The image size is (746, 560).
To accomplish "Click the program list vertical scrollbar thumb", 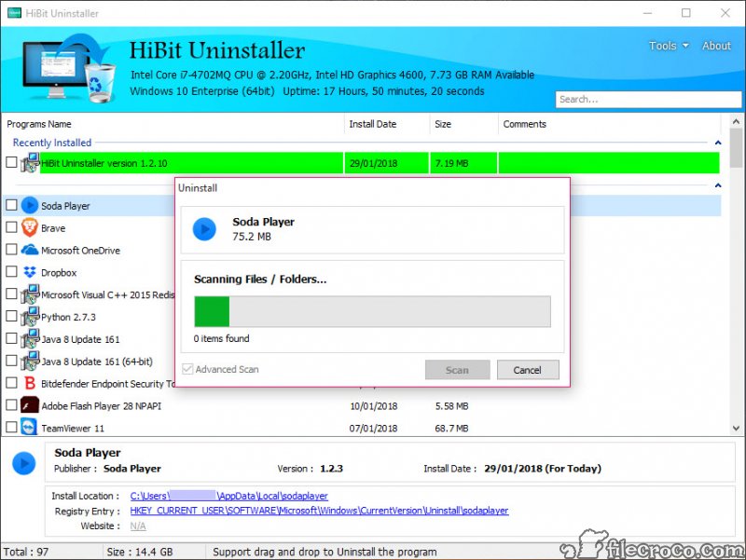I will click(x=736, y=147).
